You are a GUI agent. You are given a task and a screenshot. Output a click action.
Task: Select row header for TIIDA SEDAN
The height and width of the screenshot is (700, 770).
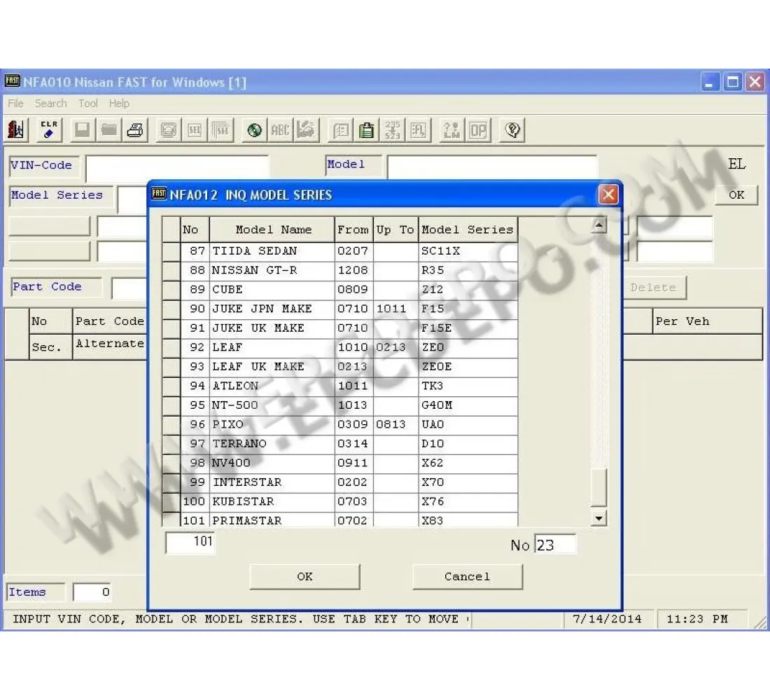171,251
